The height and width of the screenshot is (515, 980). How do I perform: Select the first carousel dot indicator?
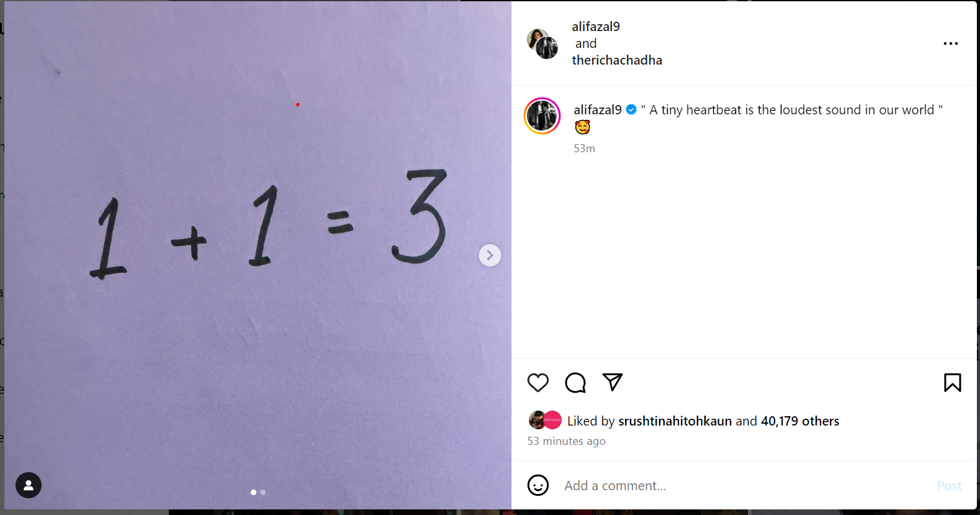(x=253, y=492)
